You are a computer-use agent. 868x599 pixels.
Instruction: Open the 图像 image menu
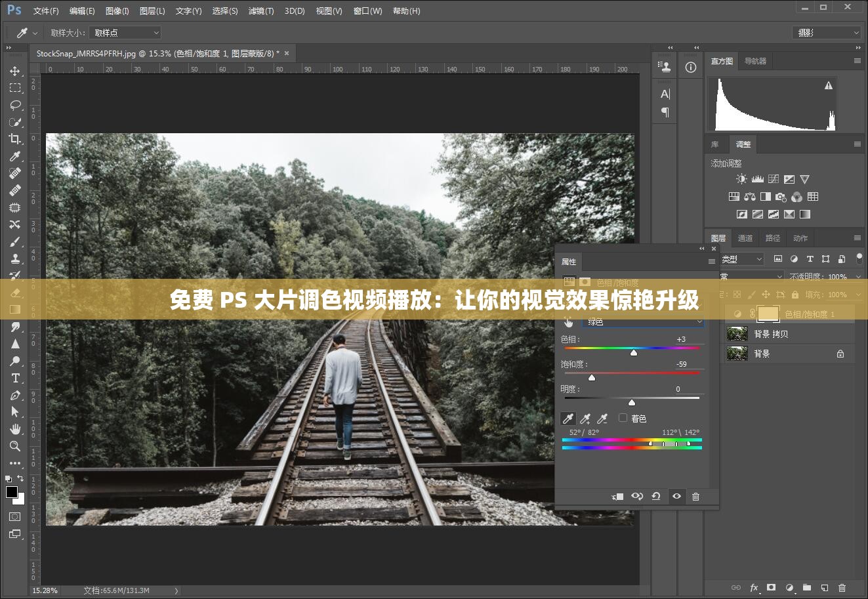(x=117, y=10)
